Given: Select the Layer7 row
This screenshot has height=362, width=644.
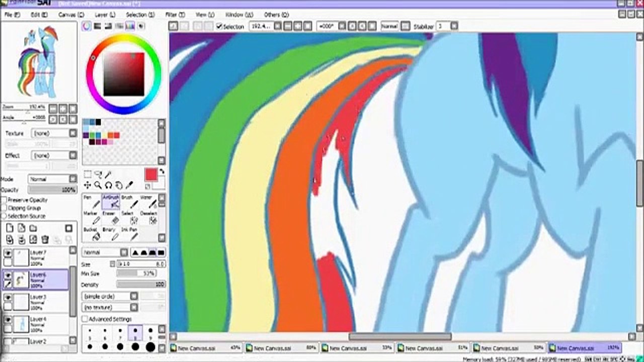Looking at the screenshot, I should (x=36, y=258).
